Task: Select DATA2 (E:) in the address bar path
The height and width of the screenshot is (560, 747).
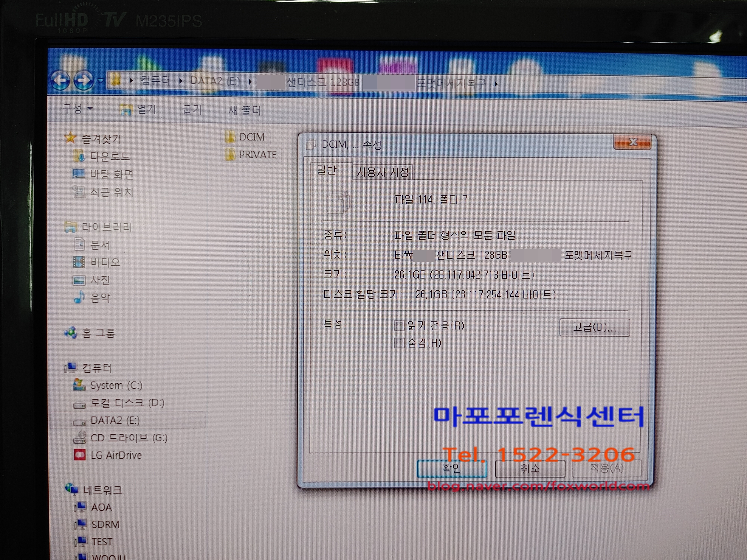Action: pos(215,81)
